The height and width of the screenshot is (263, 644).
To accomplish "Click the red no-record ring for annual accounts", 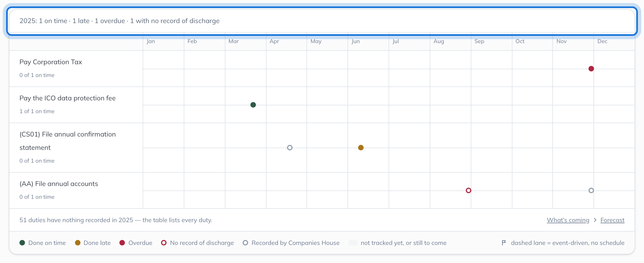I will (469, 190).
